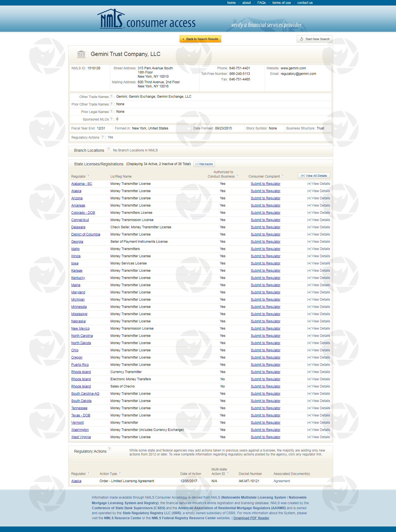Expand View Details for Alabama - SC row

point(319,184)
